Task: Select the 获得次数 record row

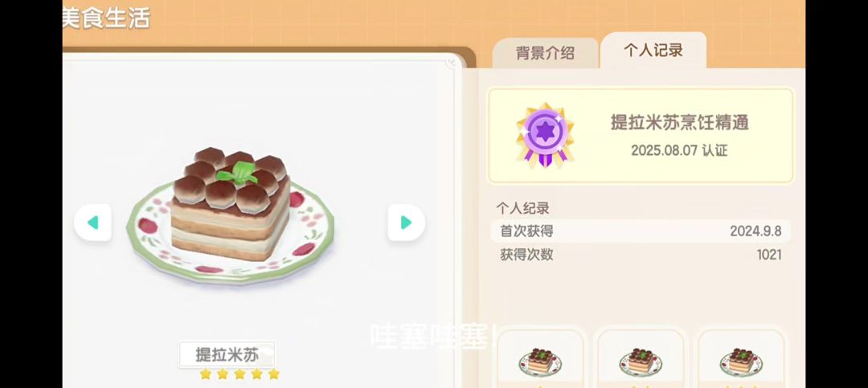Action: (641, 255)
